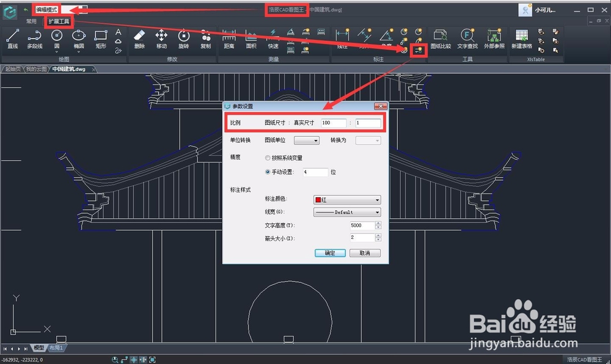Viewport: 611px width, 364px height.
Task: Open the 转换为 unit dropdown
Action: [368, 140]
